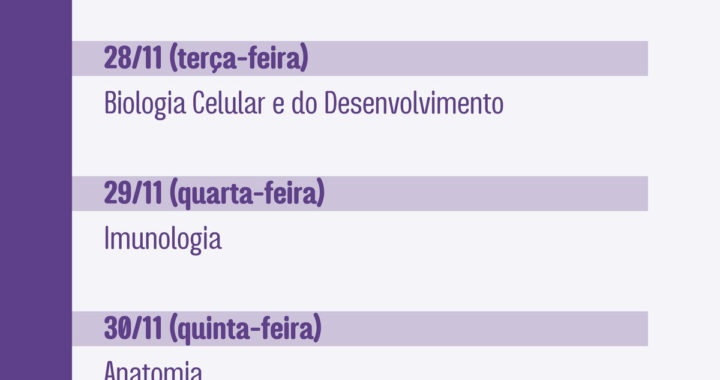Select the Anatomia subject entry
The height and width of the screenshot is (380, 720).
click(153, 371)
